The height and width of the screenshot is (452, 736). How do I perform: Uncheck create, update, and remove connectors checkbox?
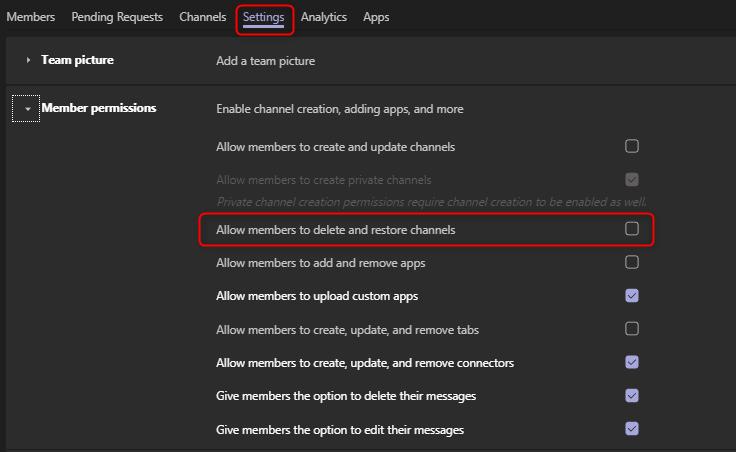click(632, 362)
